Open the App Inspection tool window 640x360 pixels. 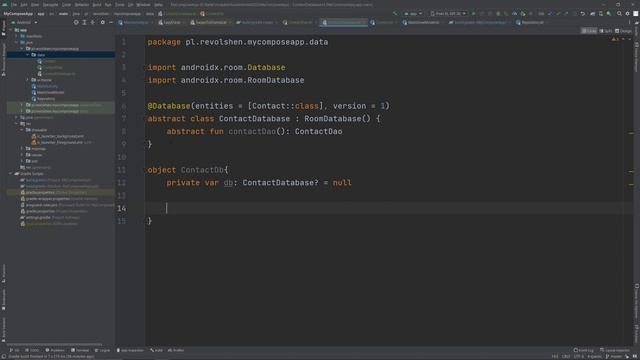[131, 350]
